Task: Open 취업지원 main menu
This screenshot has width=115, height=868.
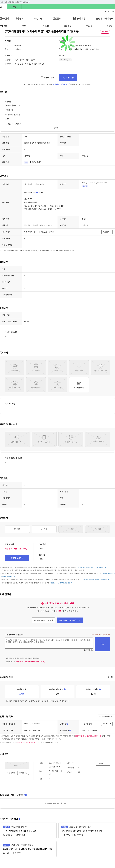Action: pos(38,19)
